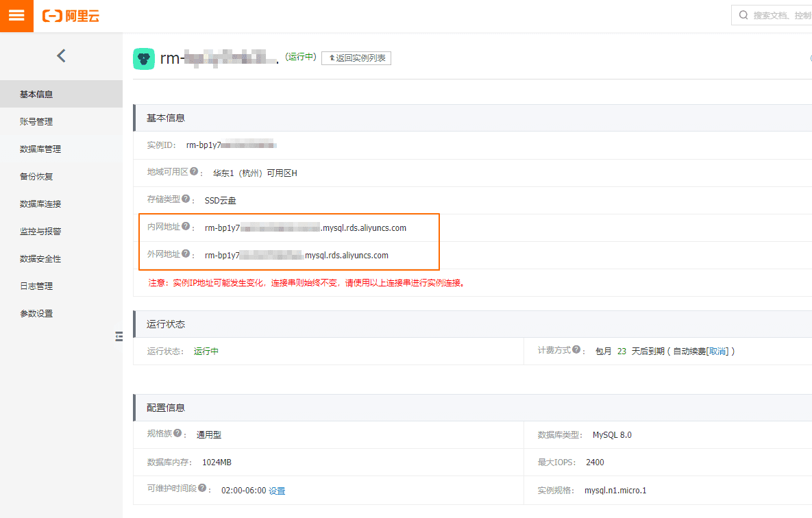Click the green 运行中 status value

click(206, 351)
